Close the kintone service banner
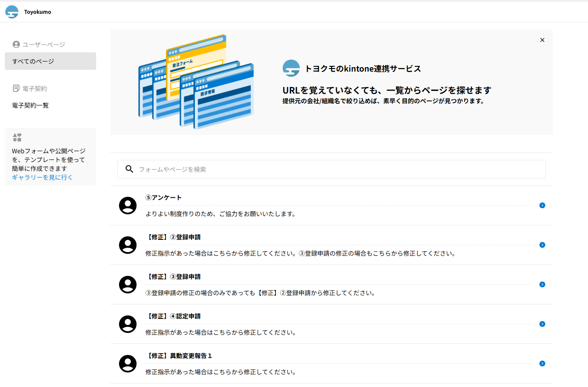This screenshot has height=387, width=588. tap(542, 40)
